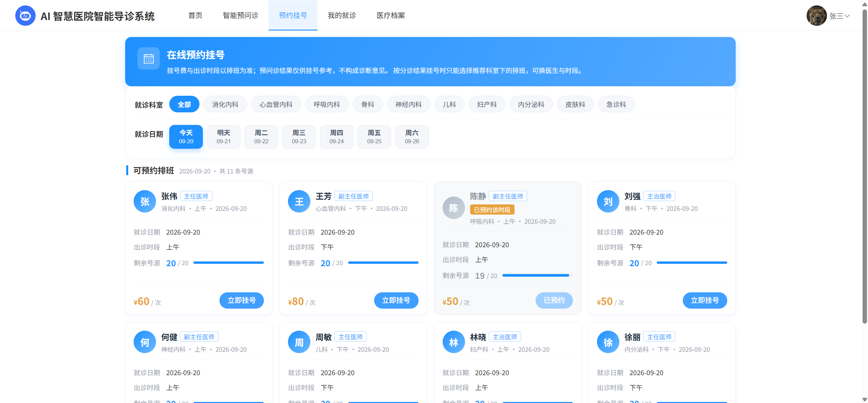
Task: Click the 已预约该时段 orange badge
Action: [492, 210]
